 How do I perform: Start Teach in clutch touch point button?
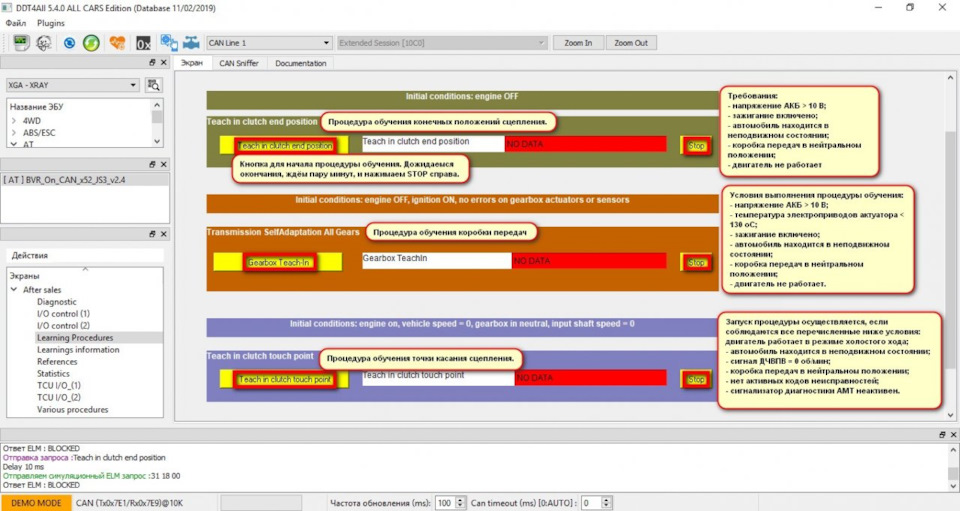[x=285, y=379]
